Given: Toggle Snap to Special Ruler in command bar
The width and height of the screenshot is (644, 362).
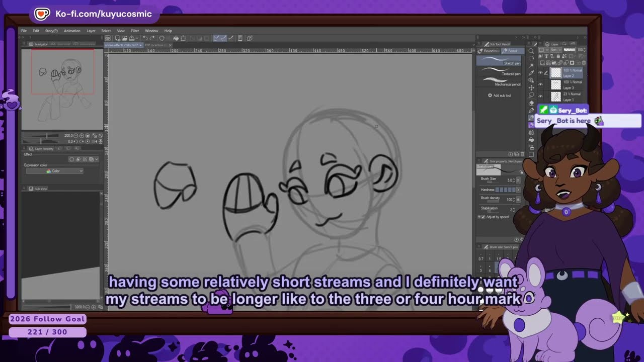Looking at the screenshot, I should [223, 38].
